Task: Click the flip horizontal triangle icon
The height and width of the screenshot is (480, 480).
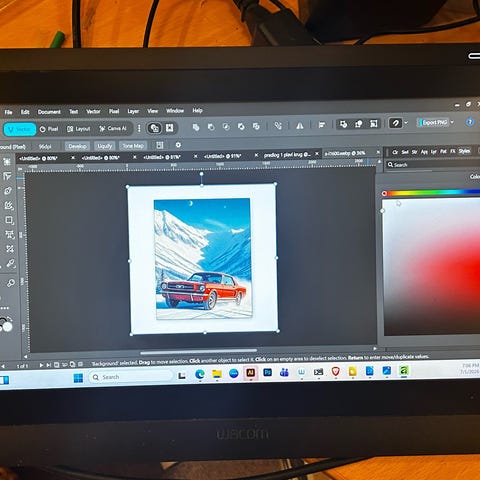Action: point(300,126)
